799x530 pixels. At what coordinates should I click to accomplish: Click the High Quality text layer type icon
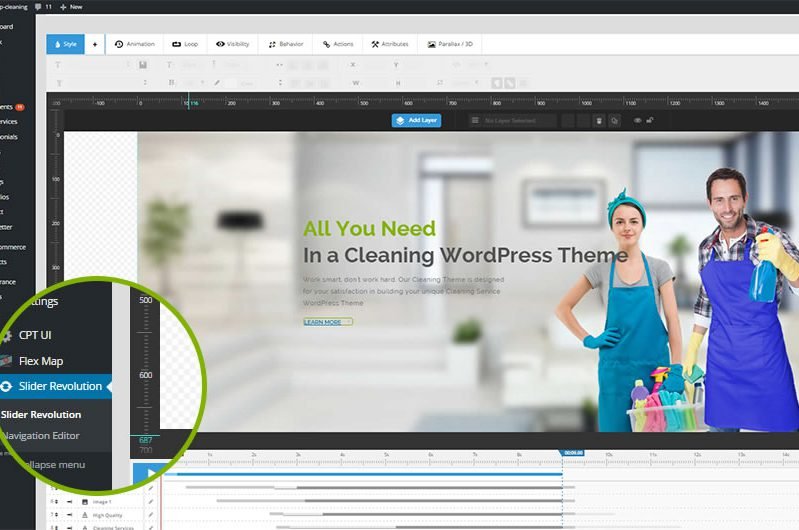tap(85, 515)
